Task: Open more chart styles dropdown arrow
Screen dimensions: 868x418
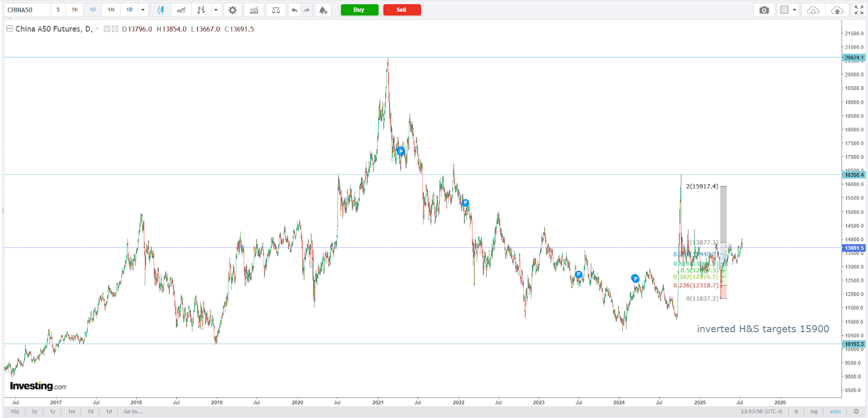Action: pos(216,10)
